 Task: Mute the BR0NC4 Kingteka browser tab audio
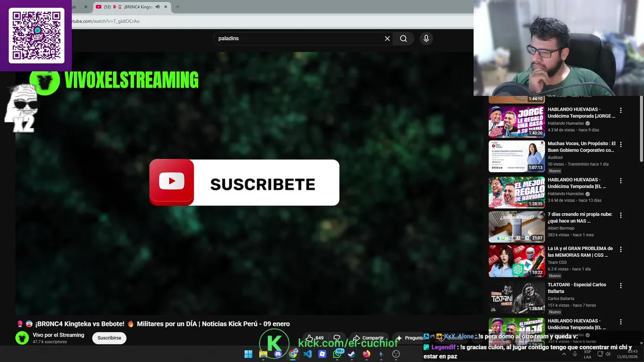tap(157, 7)
